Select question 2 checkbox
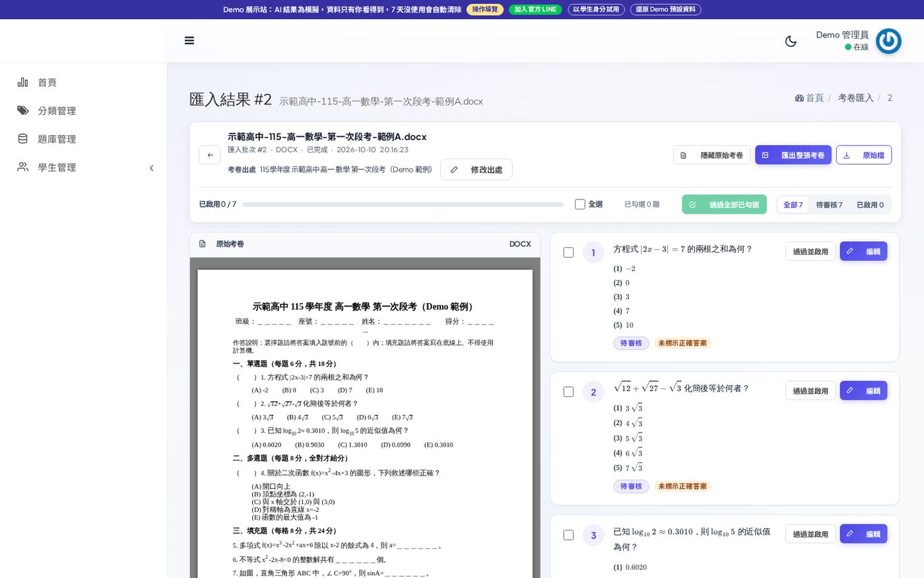This screenshot has width=924, height=578. 568,392
